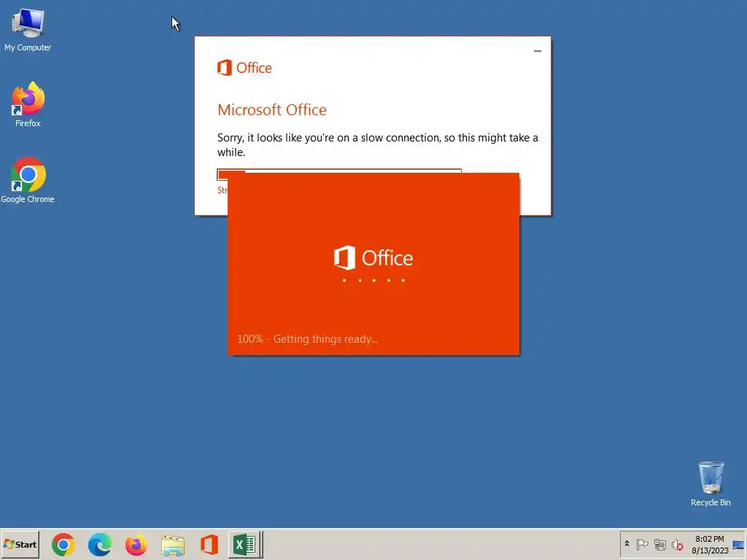747x560 pixels.
Task: Open the network status tray icon
Action: (x=659, y=544)
